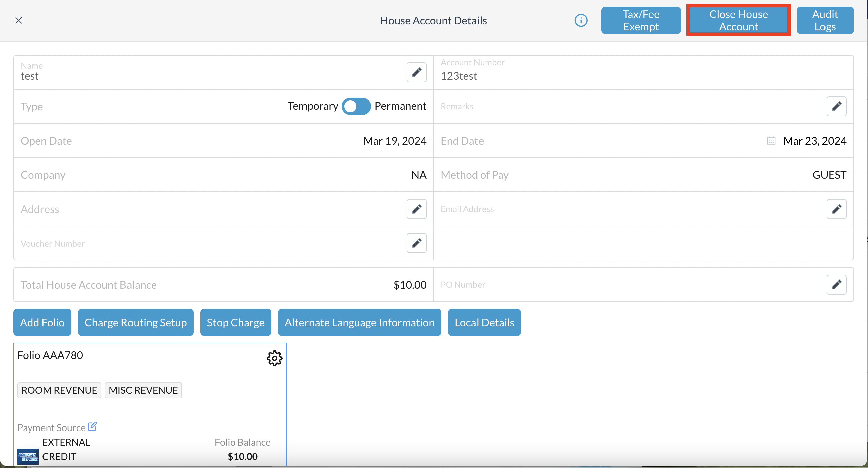Open the Local Details section
The width and height of the screenshot is (868, 468).
[484, 322]
